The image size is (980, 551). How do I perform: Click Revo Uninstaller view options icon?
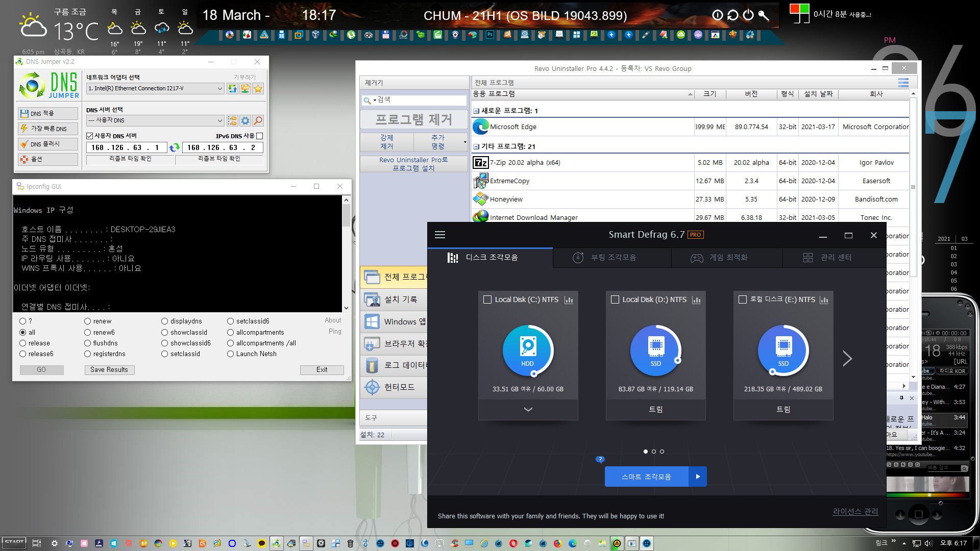coord(903,83)
